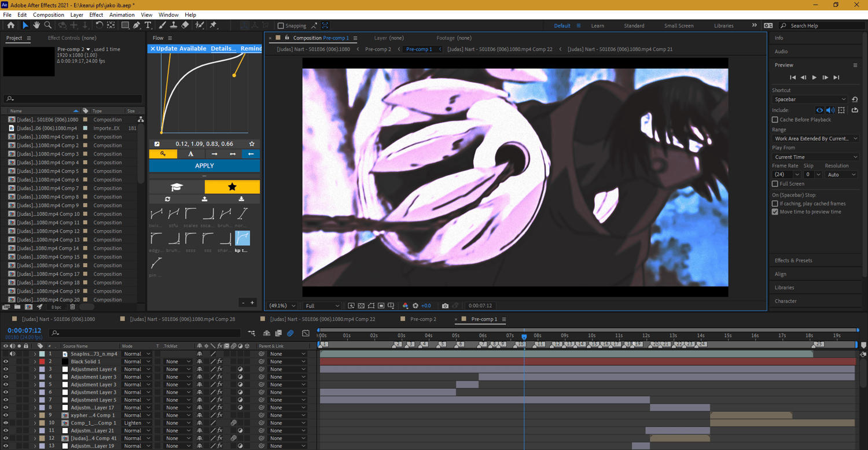Click the current time indicator on ruler

coord(524,337)
